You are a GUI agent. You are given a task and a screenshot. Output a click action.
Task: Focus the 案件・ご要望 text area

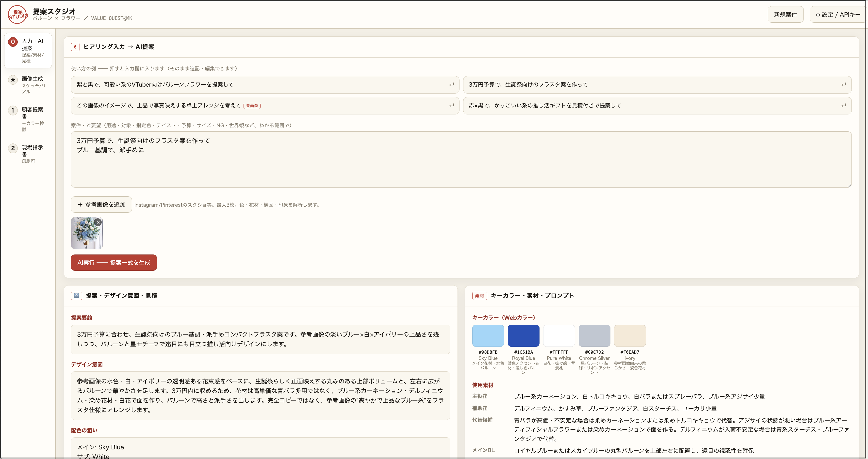(461, 159)
